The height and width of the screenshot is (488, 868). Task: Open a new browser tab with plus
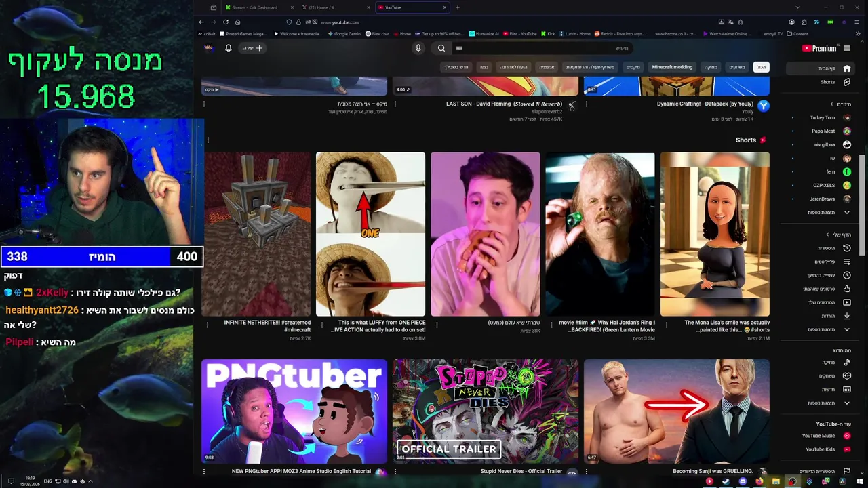457,7
